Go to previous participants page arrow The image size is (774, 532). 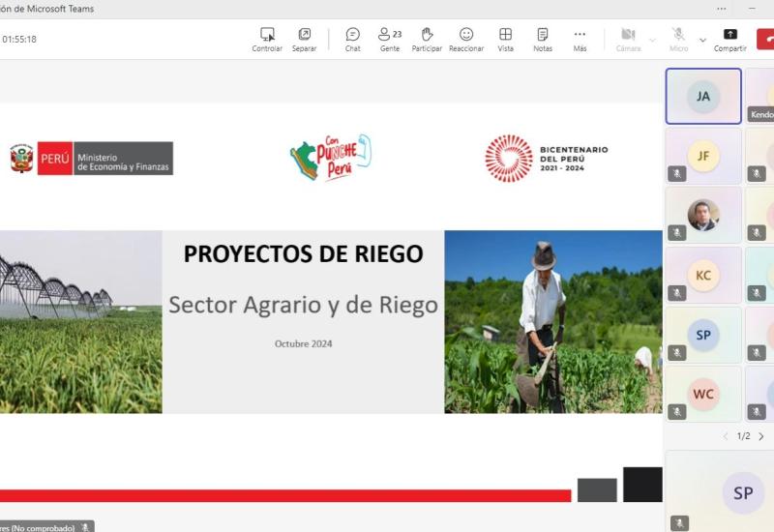[x=726, y=436]
